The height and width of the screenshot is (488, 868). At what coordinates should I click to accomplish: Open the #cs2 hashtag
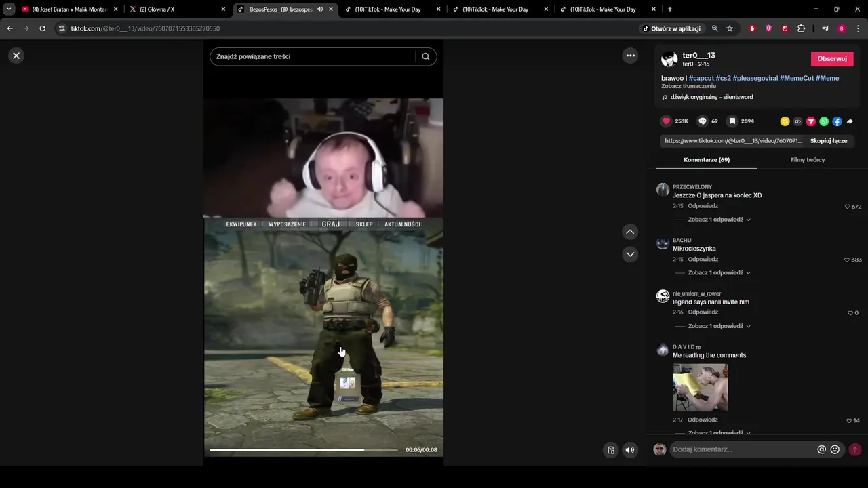point(723,78)
